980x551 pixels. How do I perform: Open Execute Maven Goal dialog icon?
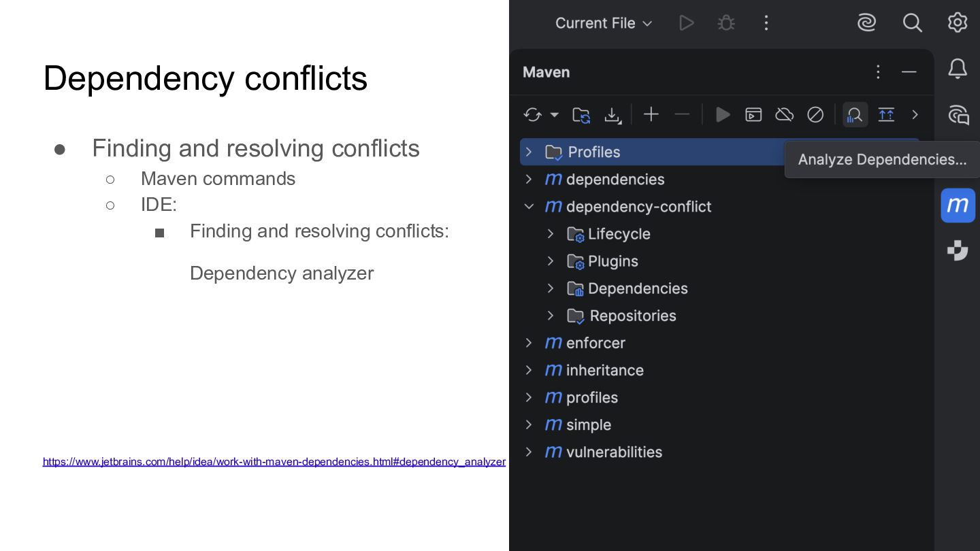click(x=753, y=114)
